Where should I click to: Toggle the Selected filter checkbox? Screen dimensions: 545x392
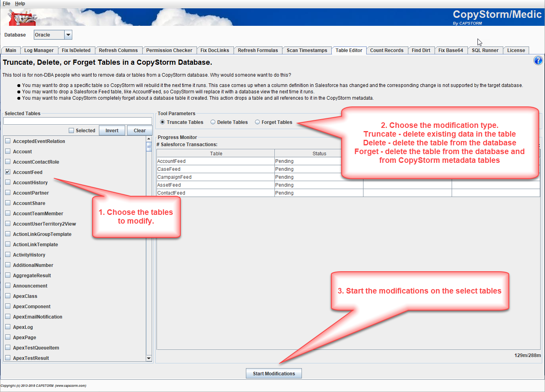[x=71, y=130]
